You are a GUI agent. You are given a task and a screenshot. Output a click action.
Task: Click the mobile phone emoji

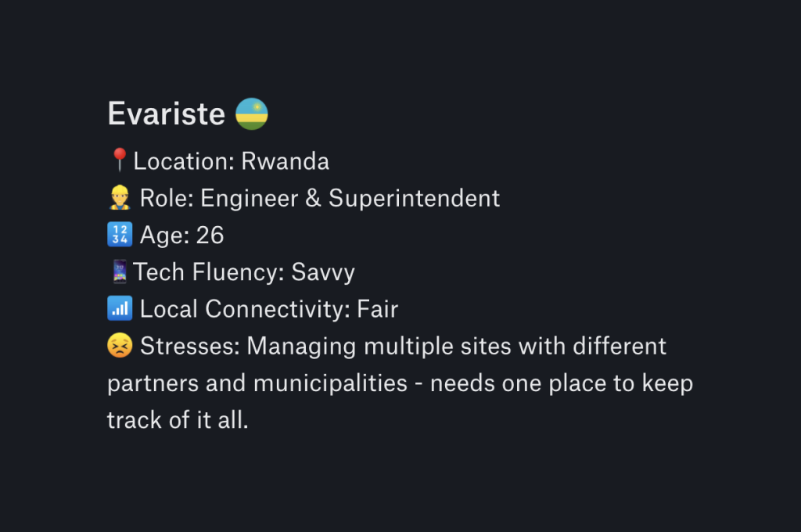120,271
